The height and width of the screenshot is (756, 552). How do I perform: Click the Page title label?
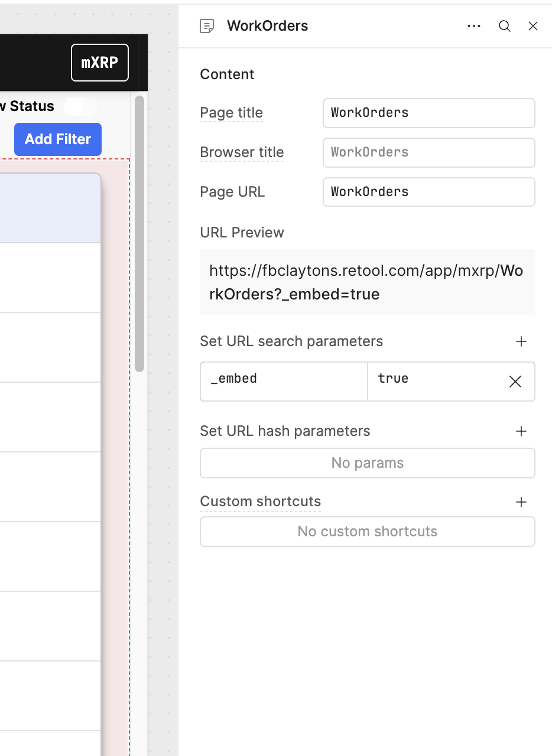(x=231, y=113)
